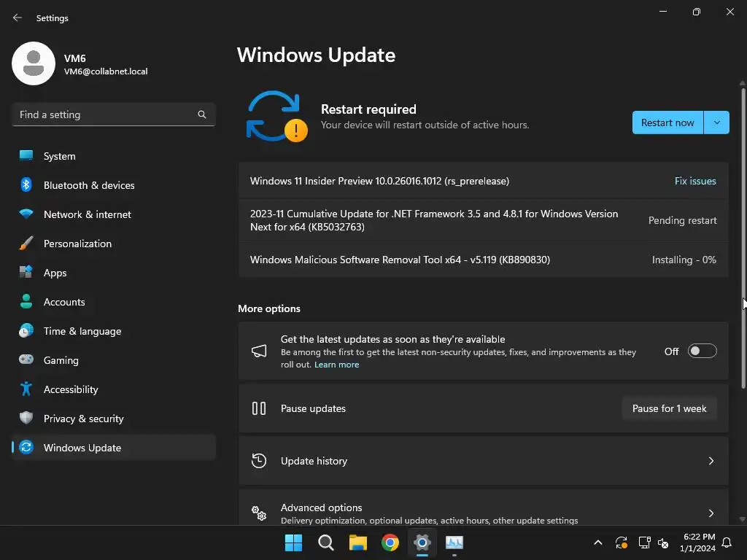747x560 pixels.
Task: Open File Explorer from the taskbar
Action: point(357,542)
